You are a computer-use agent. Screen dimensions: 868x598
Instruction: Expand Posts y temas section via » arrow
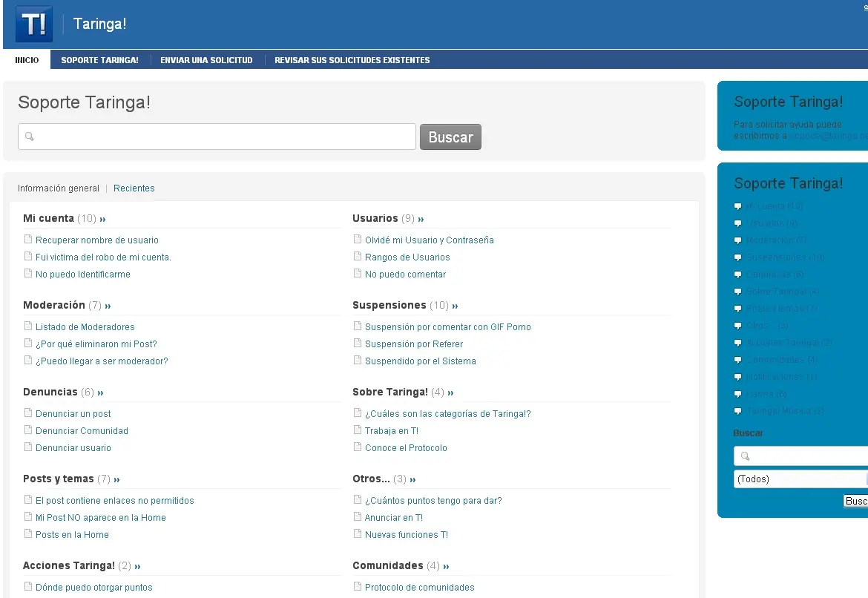pos(116,480)
